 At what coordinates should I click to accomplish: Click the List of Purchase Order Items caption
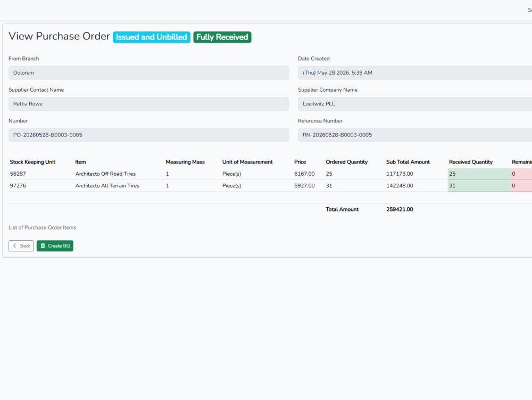[x=42, y=227]
